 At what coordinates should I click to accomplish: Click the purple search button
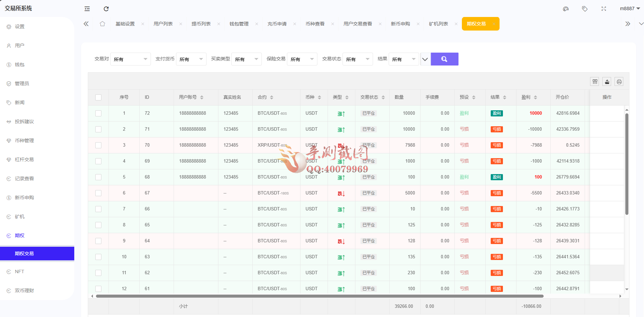(x=444, y=59)
